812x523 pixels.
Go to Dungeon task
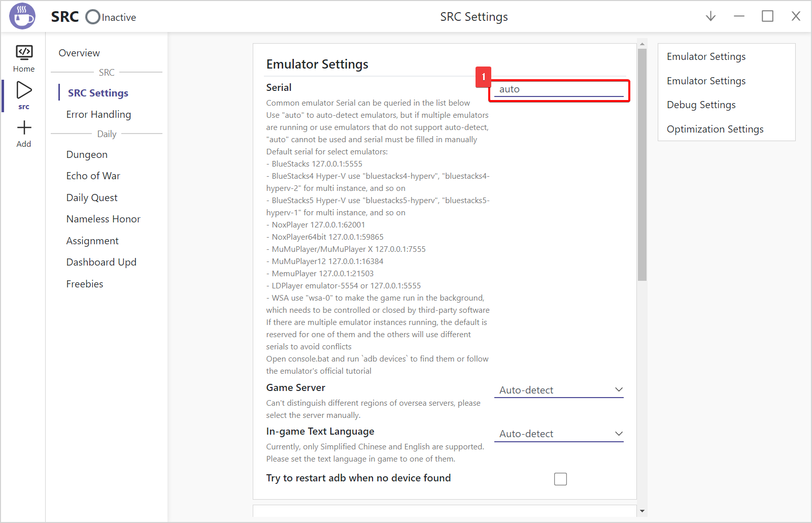point(87,154)
